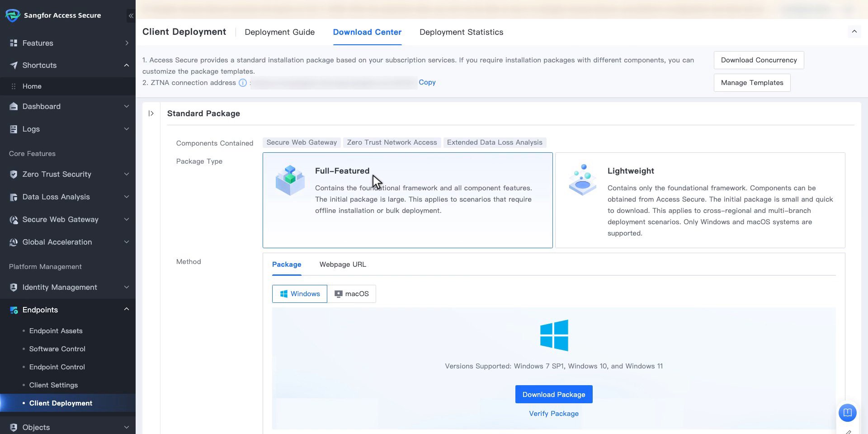Choose the macOS platform option
This screenshot has height=434, width=868.
coord(351,294)
